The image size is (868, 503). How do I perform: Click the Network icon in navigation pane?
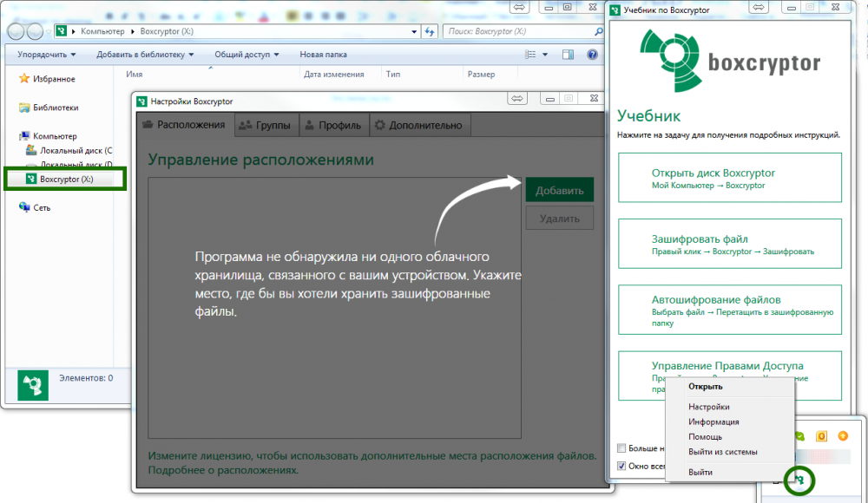click(x=23, y=207)
